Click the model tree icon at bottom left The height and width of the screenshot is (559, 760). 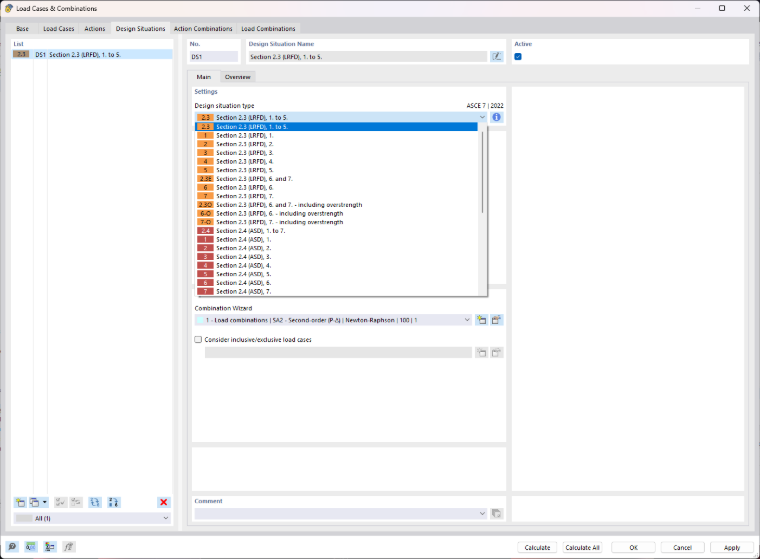point(49,547)
